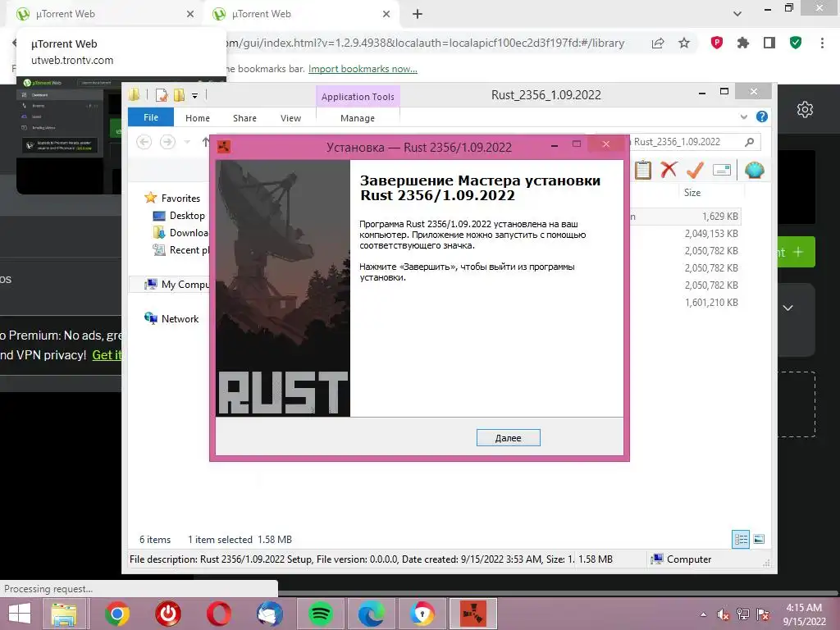The height and width of the screenshot is (630, 840).
Task: Open File Explorer from the taskbar
Action: click(64, 614)
